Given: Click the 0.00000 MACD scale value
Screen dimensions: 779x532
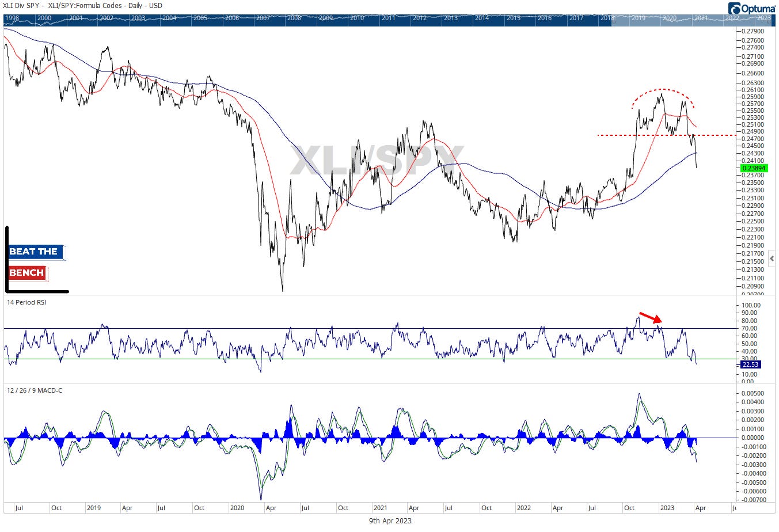Looking at the screenshot, I should pos(753,438).
